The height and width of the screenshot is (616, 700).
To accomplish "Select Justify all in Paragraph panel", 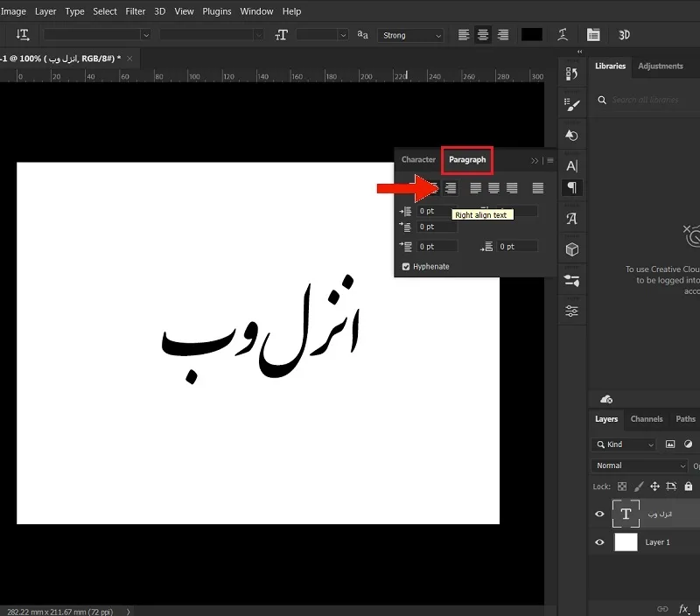I will click(538, 188).
